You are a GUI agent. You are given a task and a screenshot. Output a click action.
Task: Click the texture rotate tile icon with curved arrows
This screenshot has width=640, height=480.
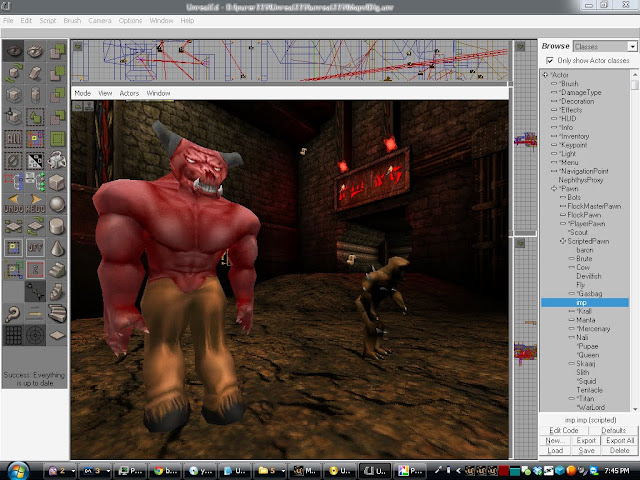[35, 226]
